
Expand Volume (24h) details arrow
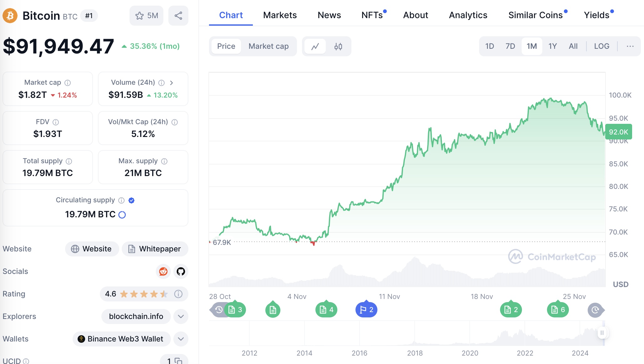171,83
